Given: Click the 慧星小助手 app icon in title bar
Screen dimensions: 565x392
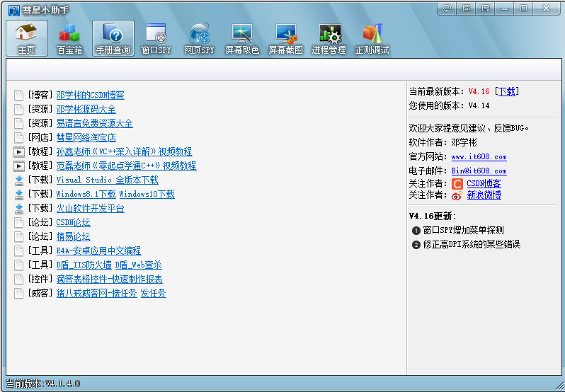Looking at the screenshot, I should click(14, 10).
